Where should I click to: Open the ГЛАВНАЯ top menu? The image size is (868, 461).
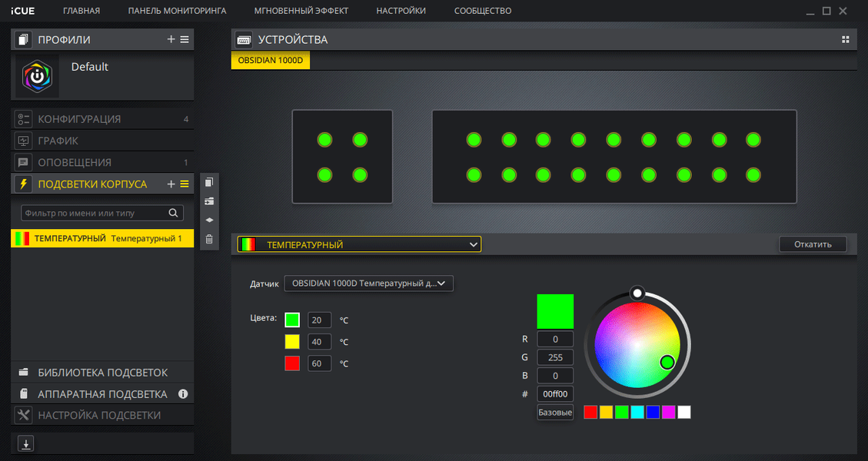(81, 11)
